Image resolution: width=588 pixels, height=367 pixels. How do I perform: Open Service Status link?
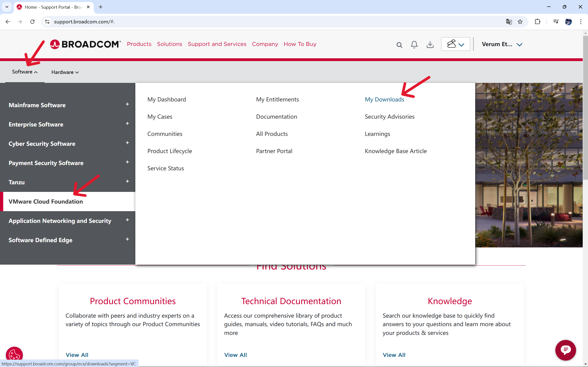pos(165,168)
